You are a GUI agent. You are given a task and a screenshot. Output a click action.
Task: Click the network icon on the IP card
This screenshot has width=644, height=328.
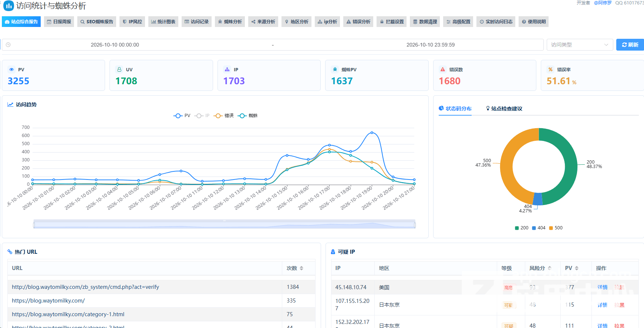(x=227, y=69)
